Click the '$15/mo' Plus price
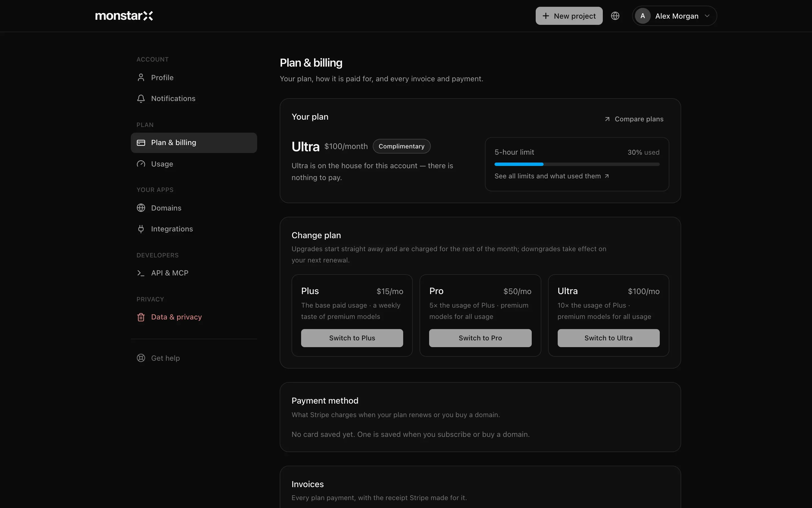This screenshot has height=508, width=812. tap(390, 291)
